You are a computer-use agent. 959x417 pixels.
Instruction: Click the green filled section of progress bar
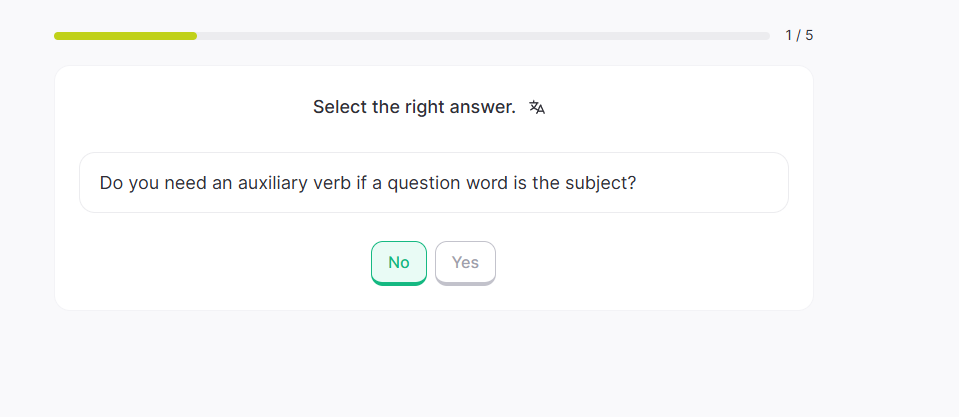(125, 36)
